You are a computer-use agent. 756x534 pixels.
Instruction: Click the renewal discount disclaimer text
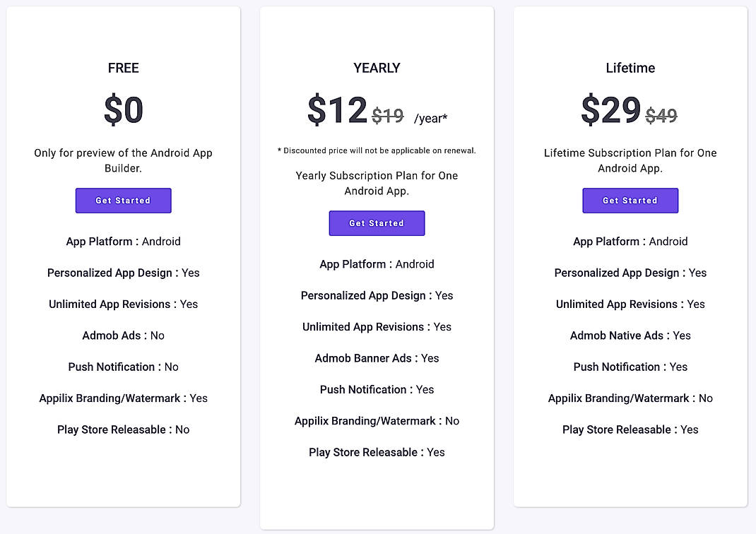377,150
